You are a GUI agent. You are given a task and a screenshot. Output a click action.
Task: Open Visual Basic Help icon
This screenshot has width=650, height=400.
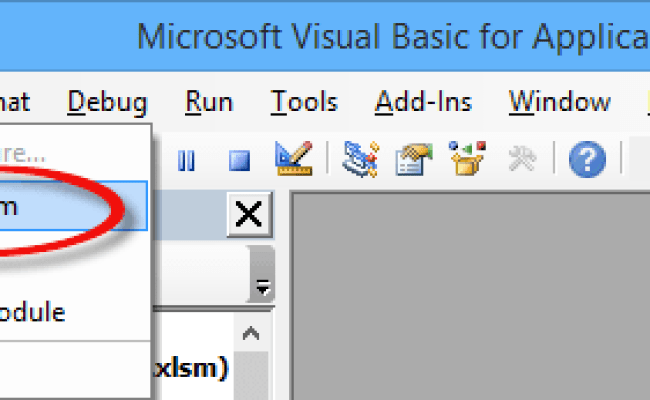tap(587, 159)
